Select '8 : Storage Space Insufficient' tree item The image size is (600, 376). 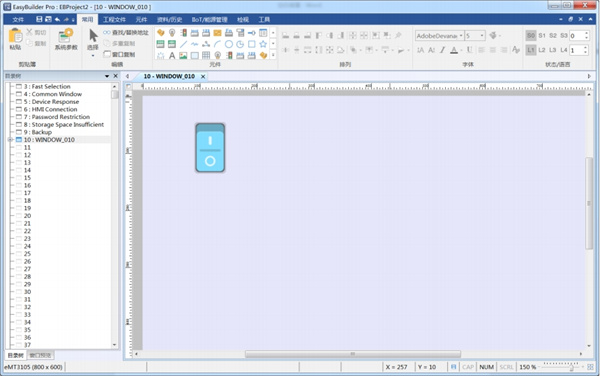pos(64,125)
